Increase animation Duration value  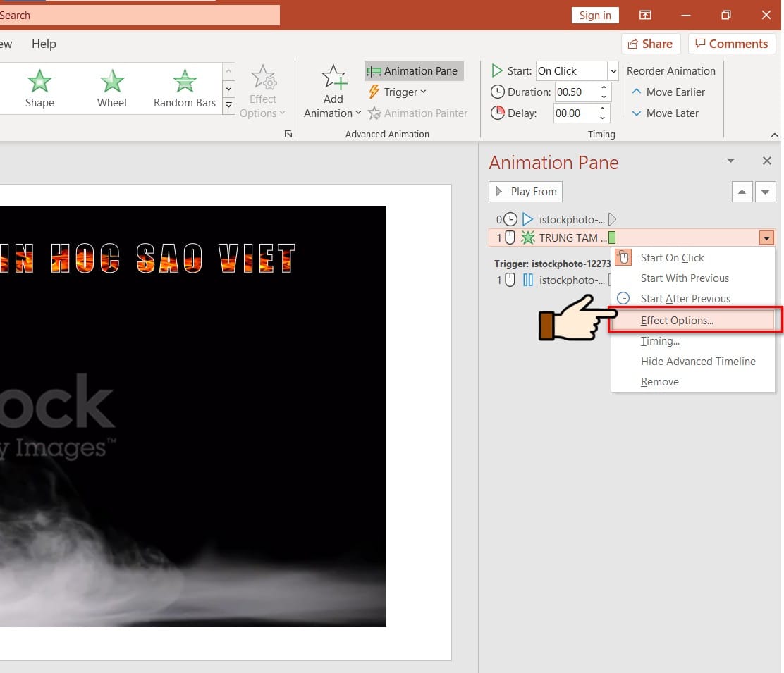[x=604, y=87]
